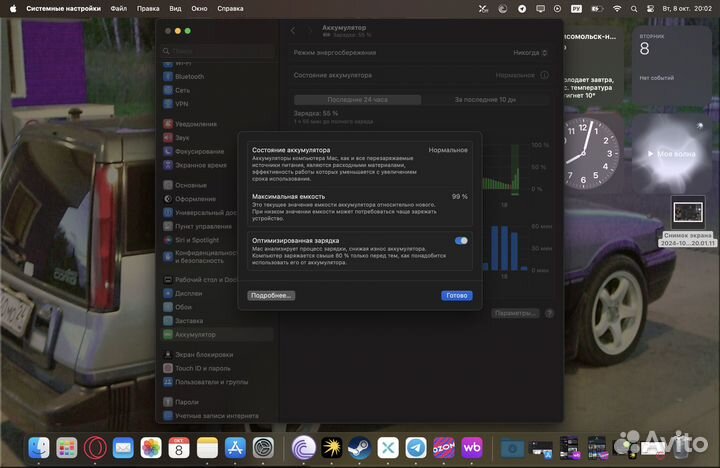Click the Подробнее… button

tap(271, 295)
